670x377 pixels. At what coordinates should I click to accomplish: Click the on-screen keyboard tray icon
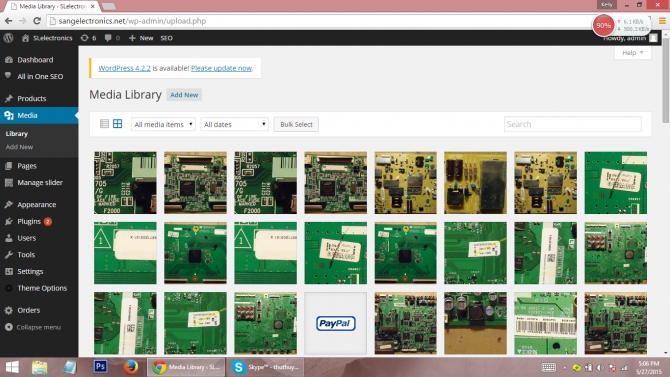click(549, 367)
